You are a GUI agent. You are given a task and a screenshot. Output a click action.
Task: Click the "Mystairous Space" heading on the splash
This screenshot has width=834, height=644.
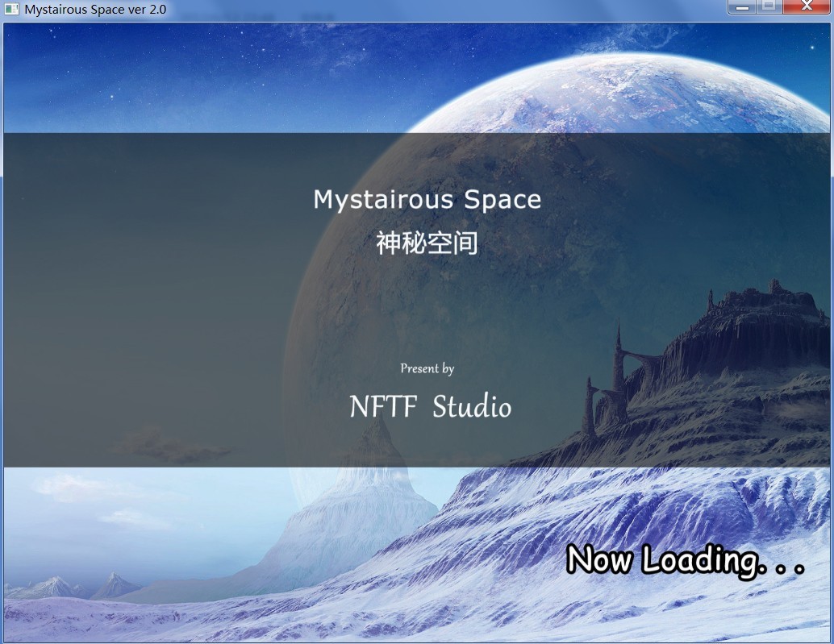tap(427, 201)
